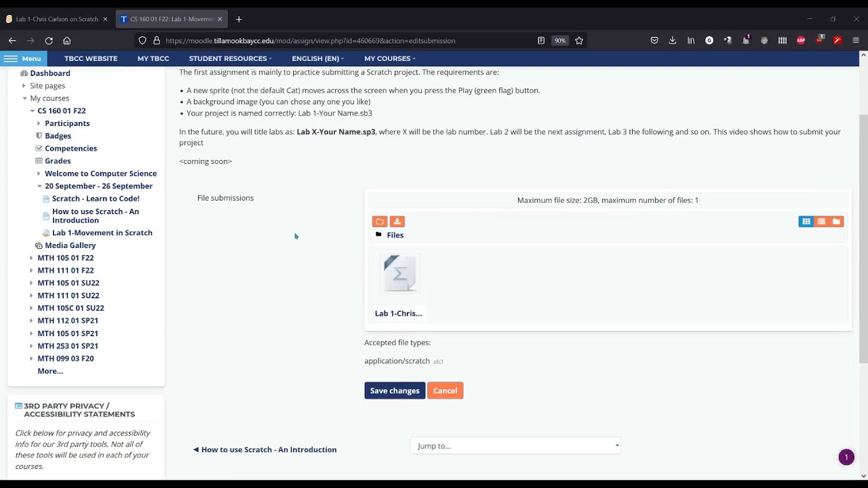
Task: Switch file manager to list details view
Action: (821, 222)
